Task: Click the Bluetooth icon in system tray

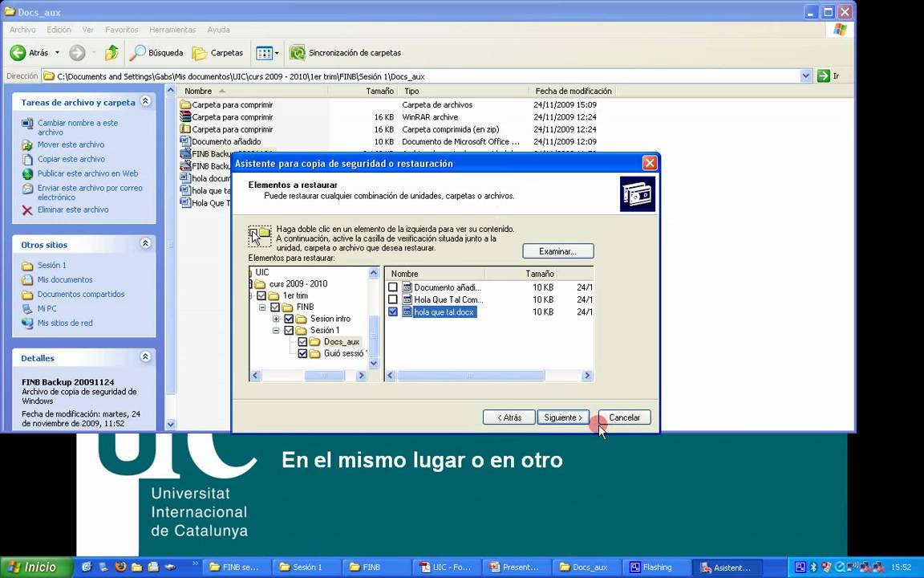Action: pyautogui.click(x=814, y=568)
